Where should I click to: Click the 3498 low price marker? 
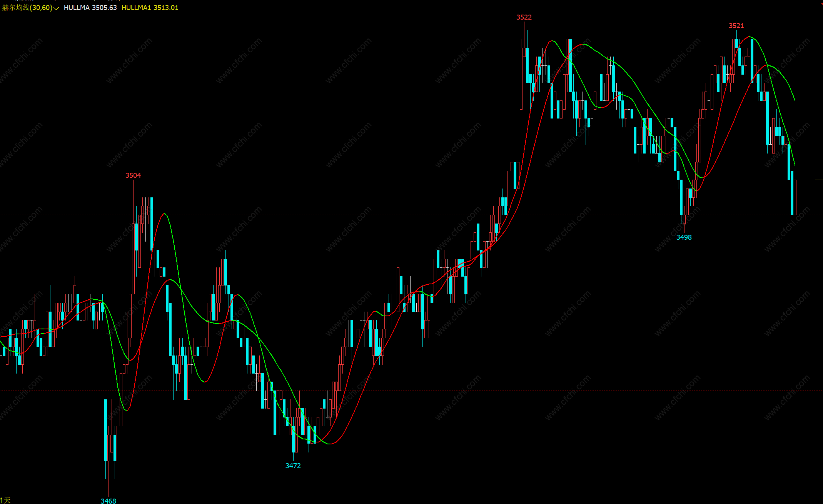pyautogui.click(x=684, y=237)
